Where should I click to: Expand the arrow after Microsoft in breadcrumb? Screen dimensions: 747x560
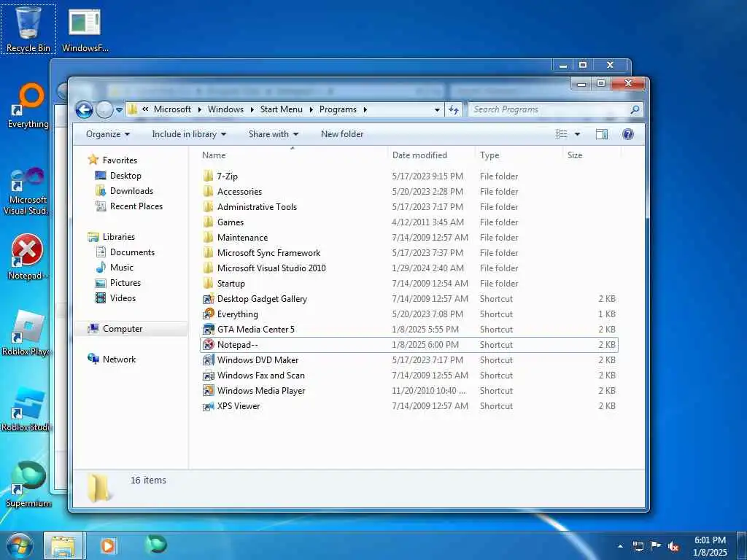click(x=198, y=109)
